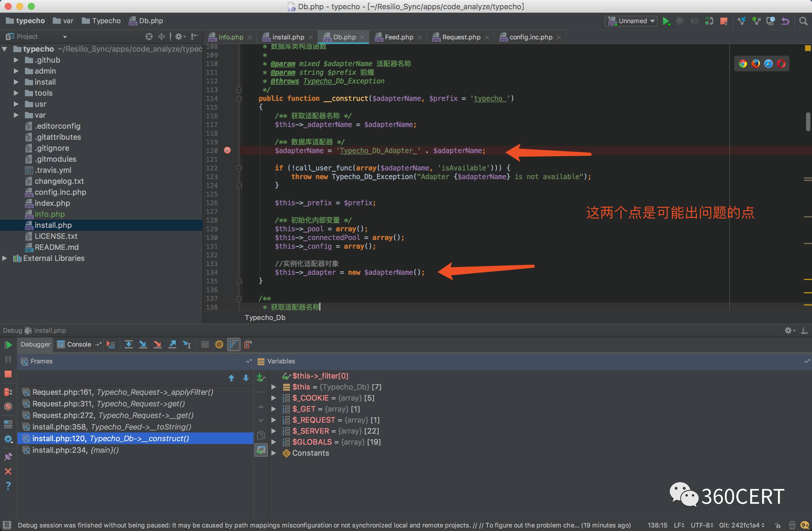Click the red Stop icon in debug sidebar
Viewport: 812px width, 531px height.
coord(8,374)
